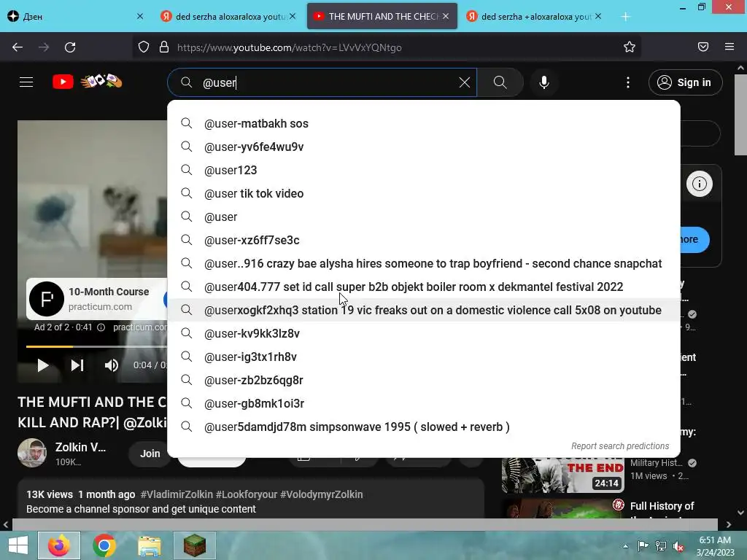The width and height of the screenshot is (747, 560).
Task: Bookmark this page with star
Action: pyautogui.click(x=630, y=47)
